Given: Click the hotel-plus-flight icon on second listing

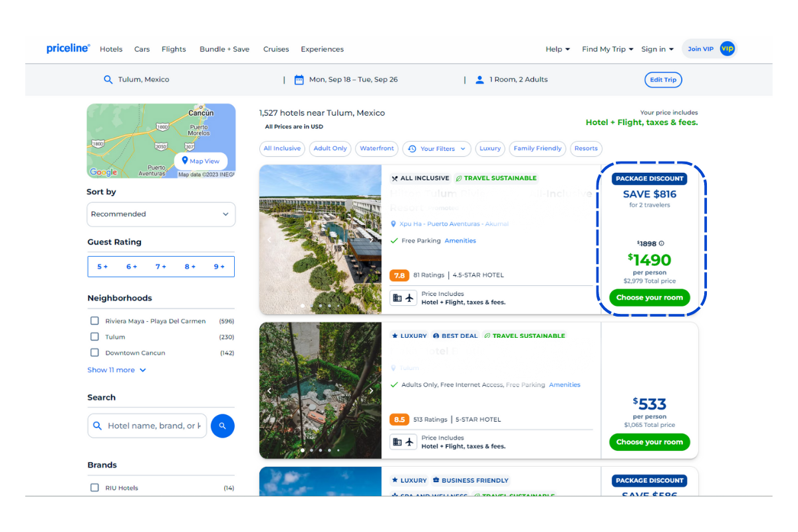Looking at the screenshot, I should pyautogui.click(x=403, y=442).
